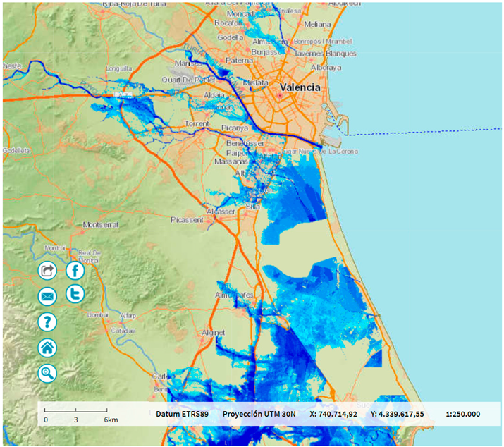
Task: Select the Meliana town label
Action: click(317, 25)
